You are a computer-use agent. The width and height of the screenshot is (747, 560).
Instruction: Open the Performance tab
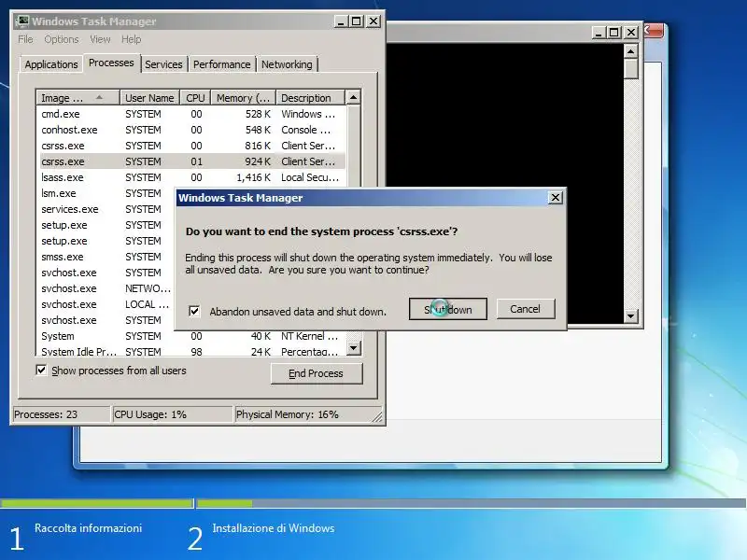click(x=221, y=64)
